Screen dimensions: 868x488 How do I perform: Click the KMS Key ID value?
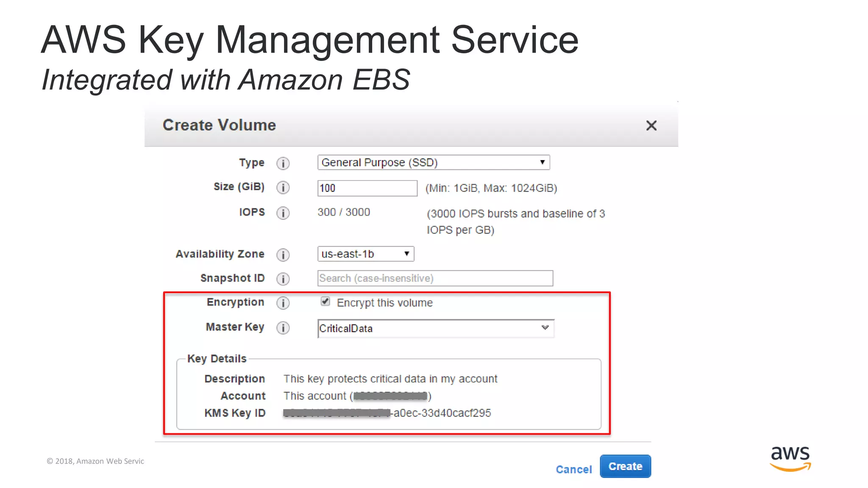tap(387, 413)
